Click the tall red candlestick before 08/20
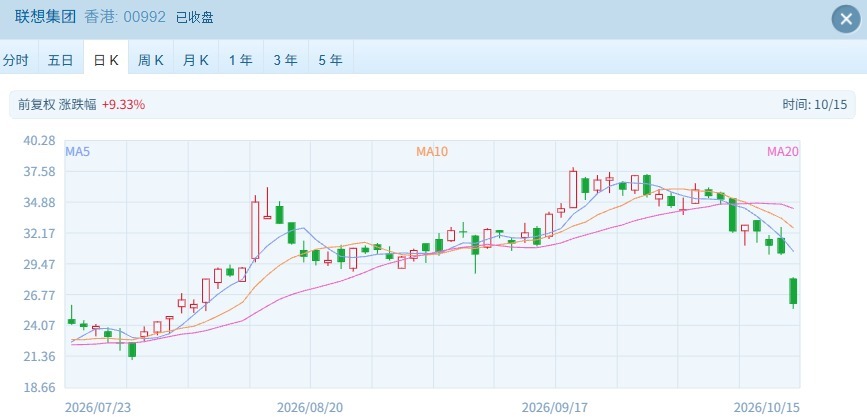The width and height of the screenshot is (867, 417). tap(255, 230)
